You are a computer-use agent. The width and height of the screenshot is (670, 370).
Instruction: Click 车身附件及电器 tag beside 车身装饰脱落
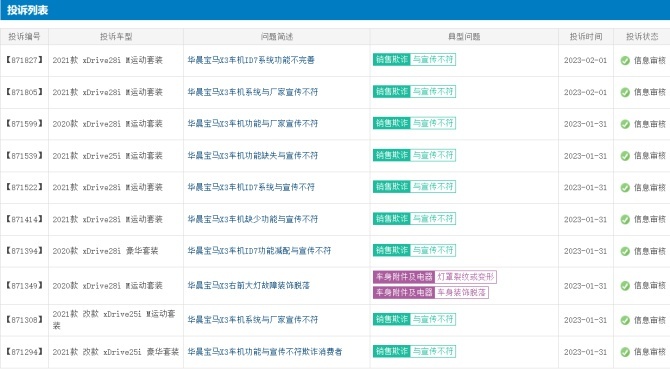(404, 293)
